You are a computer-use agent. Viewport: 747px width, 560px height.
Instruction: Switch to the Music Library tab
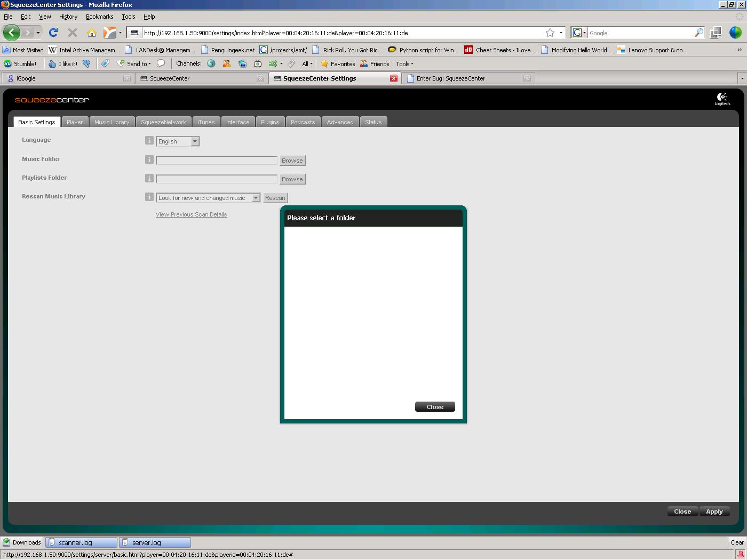[112, 122]
